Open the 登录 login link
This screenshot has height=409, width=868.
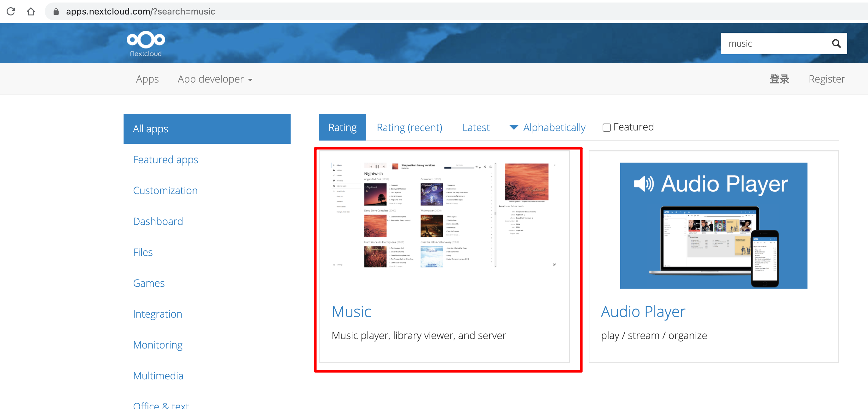point(779,79)
